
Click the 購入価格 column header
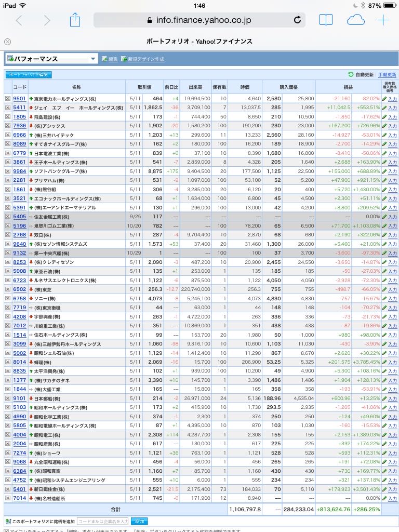[289, 87]
